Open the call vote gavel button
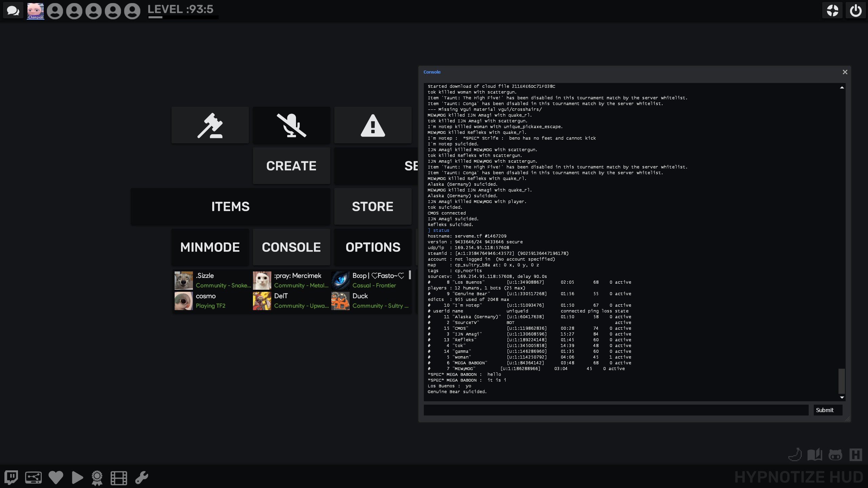 coord(210,125)
